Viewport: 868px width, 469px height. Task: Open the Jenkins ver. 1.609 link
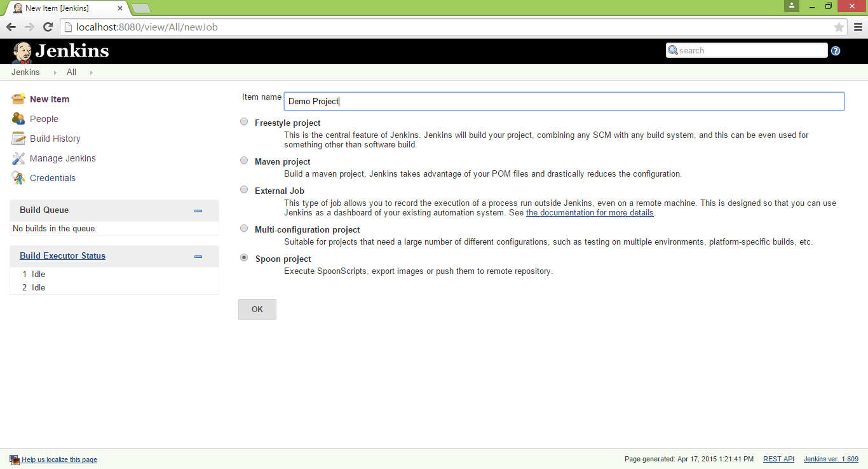coord(831,459)
